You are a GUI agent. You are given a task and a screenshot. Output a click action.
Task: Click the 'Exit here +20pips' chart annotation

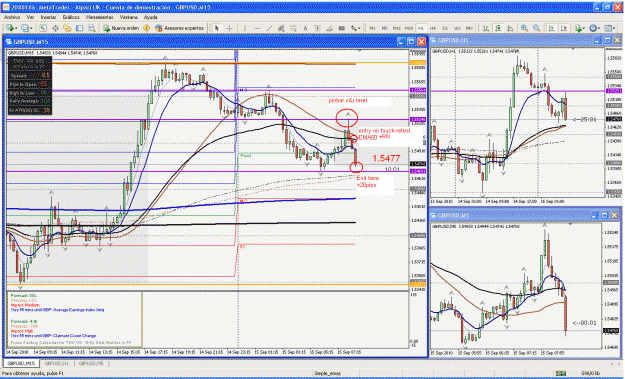(367, 181)
